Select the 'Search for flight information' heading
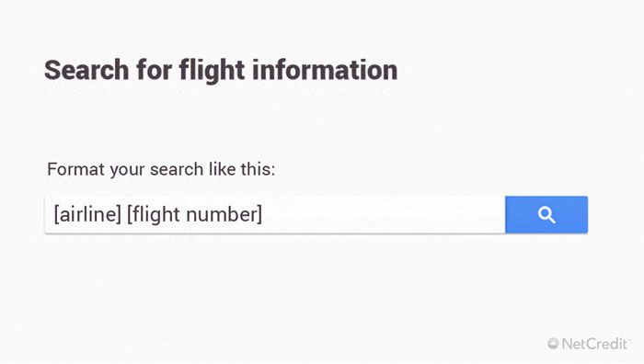Screen dimensions: 644x364 pyautogui.click(x=221, y=71)
